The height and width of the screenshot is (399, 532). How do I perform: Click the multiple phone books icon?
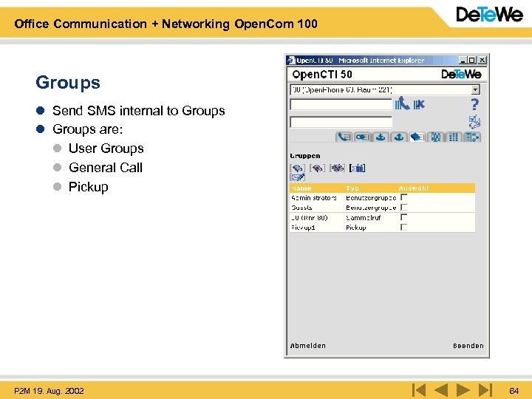[x=337, y=168]
